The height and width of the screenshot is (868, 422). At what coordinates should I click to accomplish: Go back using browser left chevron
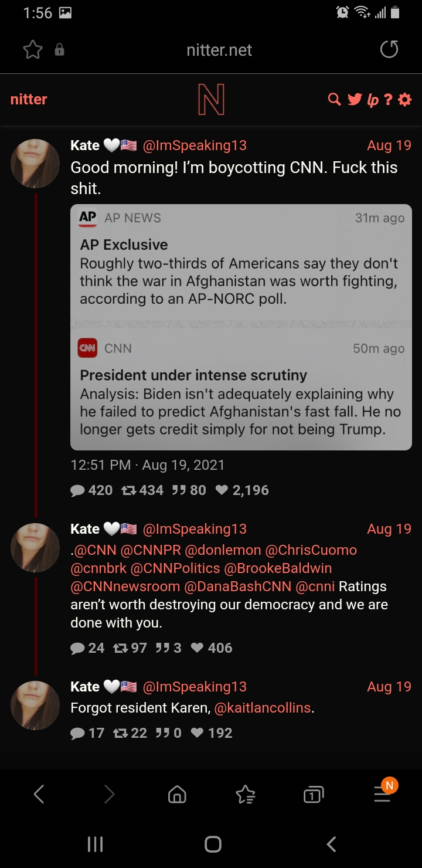pos(39,794)
